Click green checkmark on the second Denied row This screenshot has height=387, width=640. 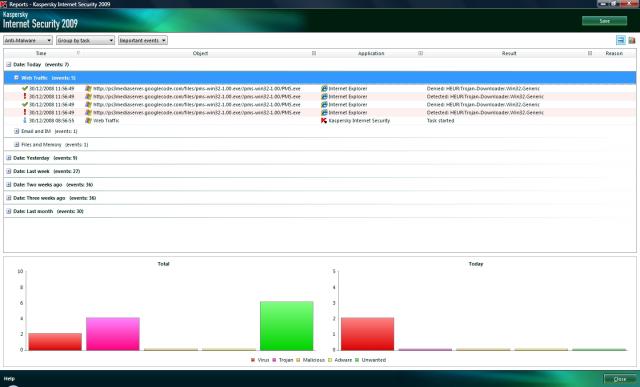[25, 104]
